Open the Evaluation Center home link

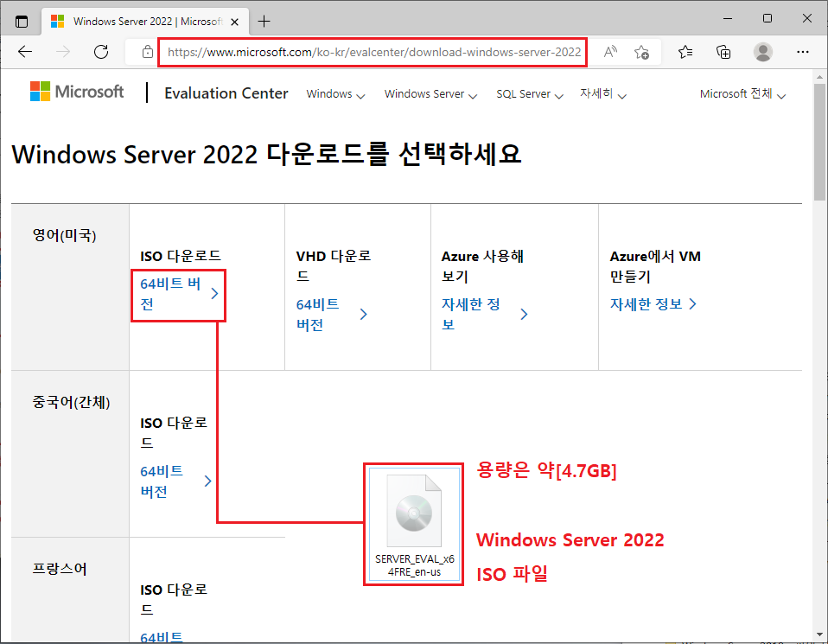pyautogui.click(x=226, y=93)
